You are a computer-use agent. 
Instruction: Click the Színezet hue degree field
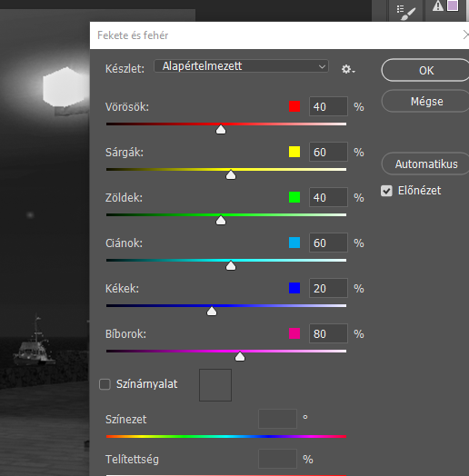277,419
